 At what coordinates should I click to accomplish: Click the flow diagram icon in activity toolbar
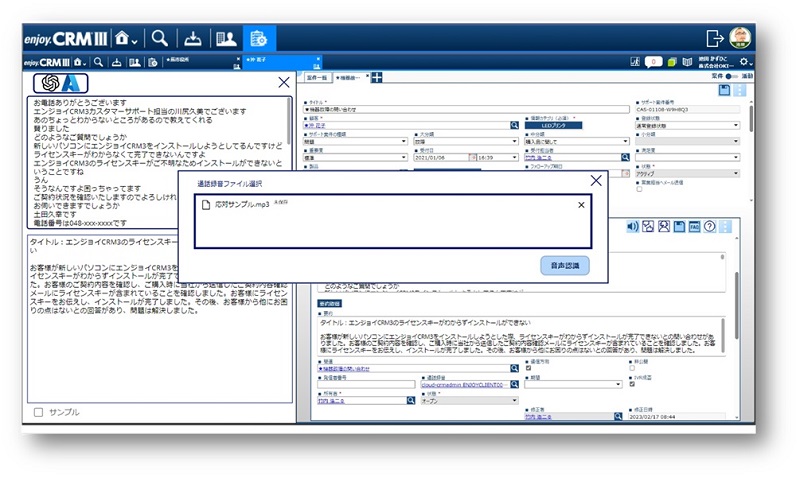648,227
